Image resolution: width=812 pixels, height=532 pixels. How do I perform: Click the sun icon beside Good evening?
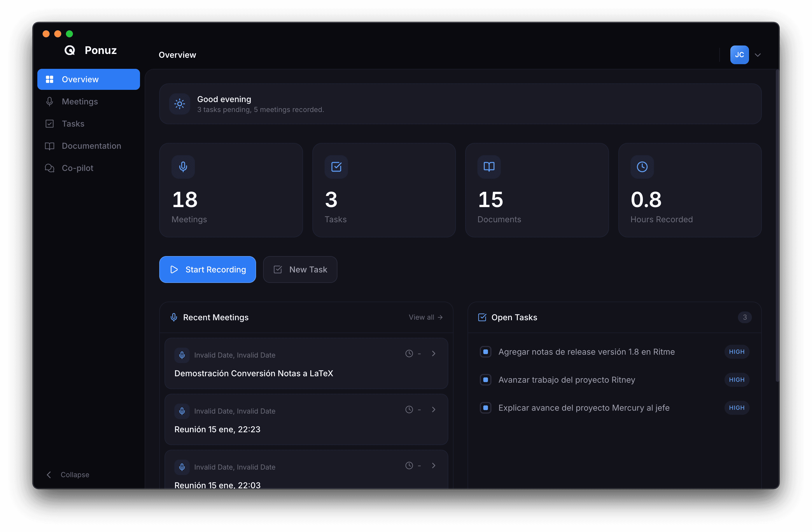point(179,104)
